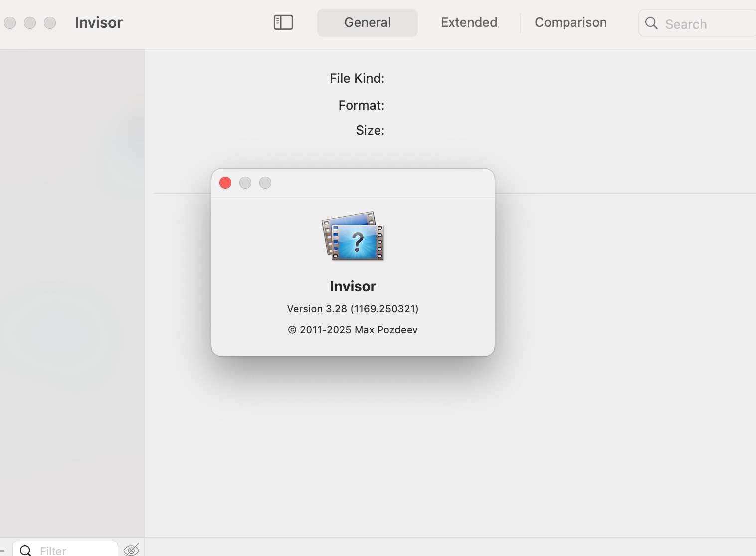The width and height of the screenshot is (756, 556).
Task: Click the magnifier icon in Search field
Action: (651, 23)
